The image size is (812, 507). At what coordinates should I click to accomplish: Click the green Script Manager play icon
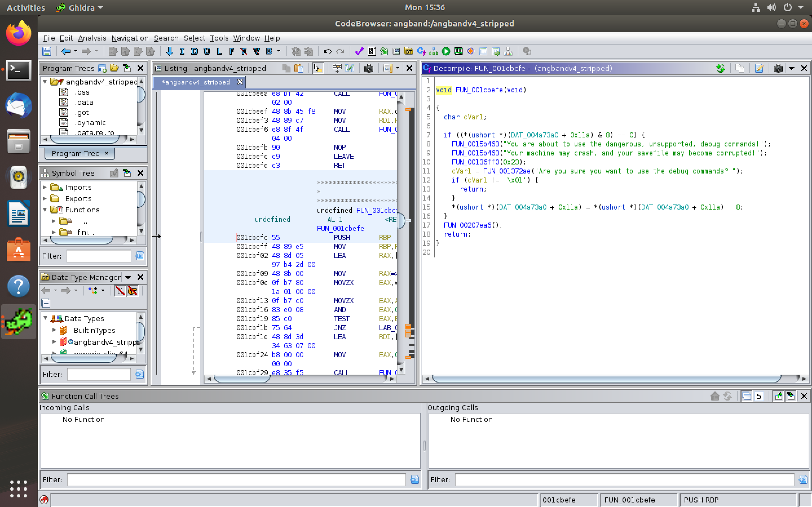(x=446, y=51)
